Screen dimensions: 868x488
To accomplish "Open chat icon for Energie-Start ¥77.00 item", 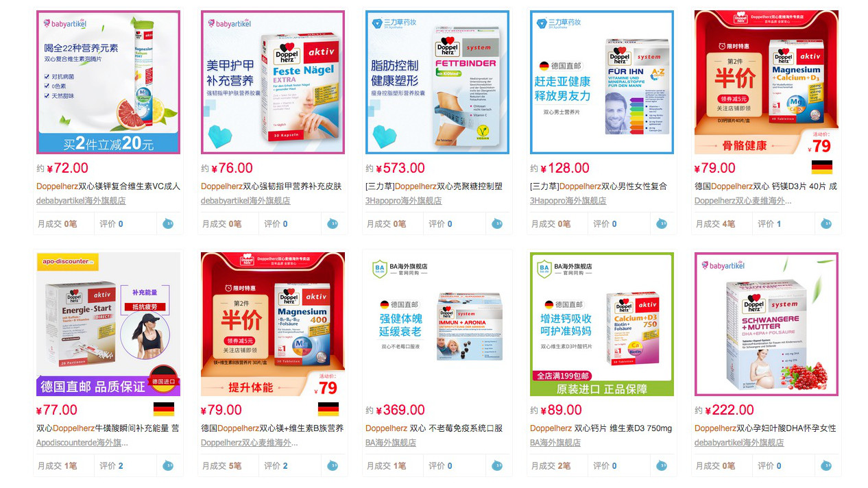I will (168, 465).
